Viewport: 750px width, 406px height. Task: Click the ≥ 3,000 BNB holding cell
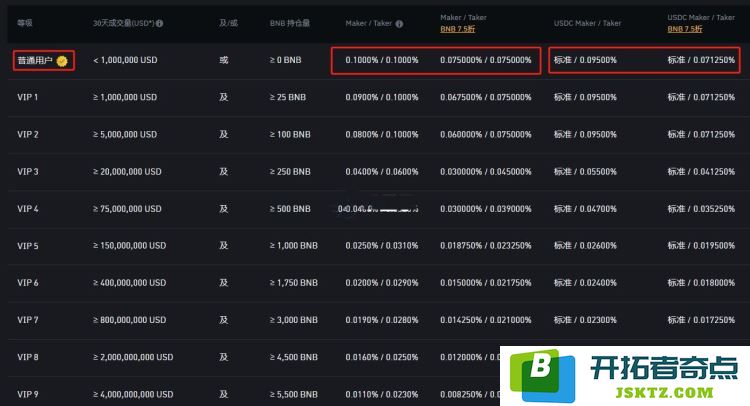tap(294, 320)
